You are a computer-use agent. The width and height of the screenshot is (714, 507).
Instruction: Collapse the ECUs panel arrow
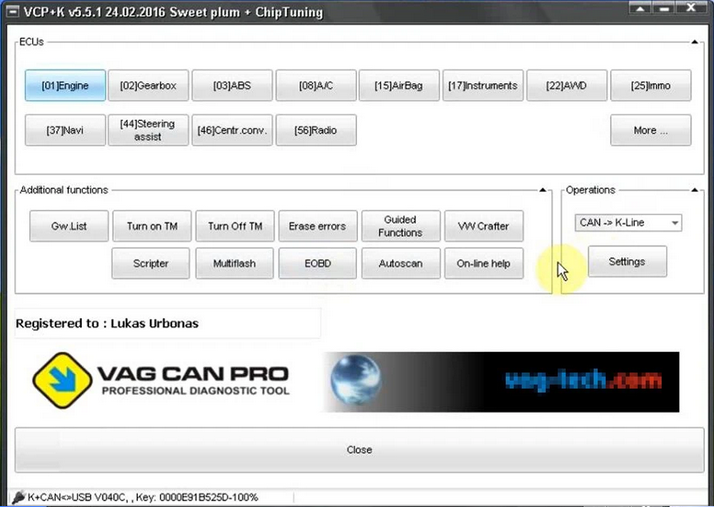(x=696, y=42)
